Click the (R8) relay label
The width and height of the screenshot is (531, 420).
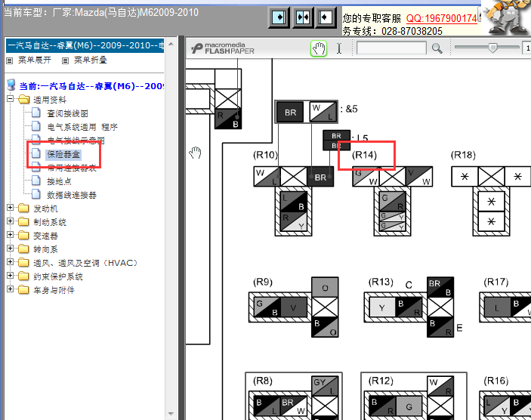coord(262,381)
